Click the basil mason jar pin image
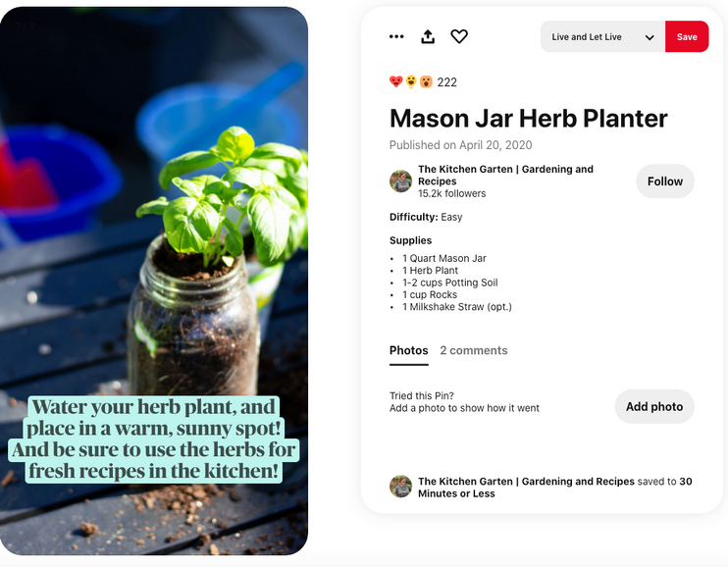728x567 pixels. pos(154,281)
